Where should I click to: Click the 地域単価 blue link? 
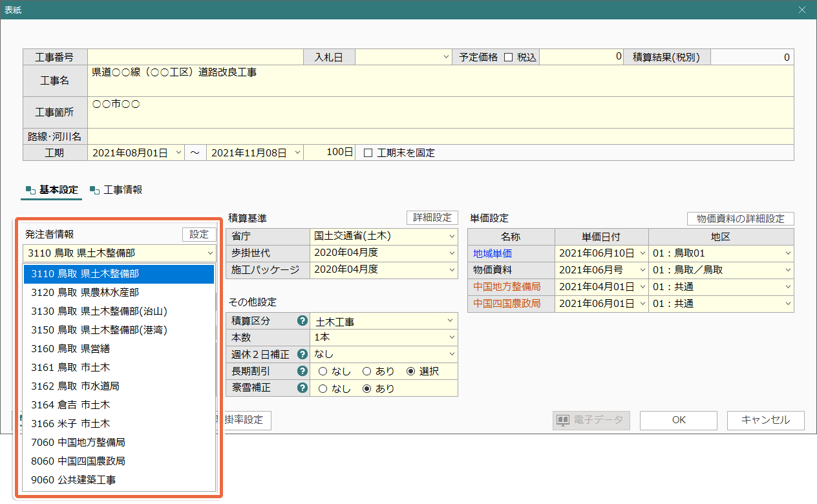493,253
